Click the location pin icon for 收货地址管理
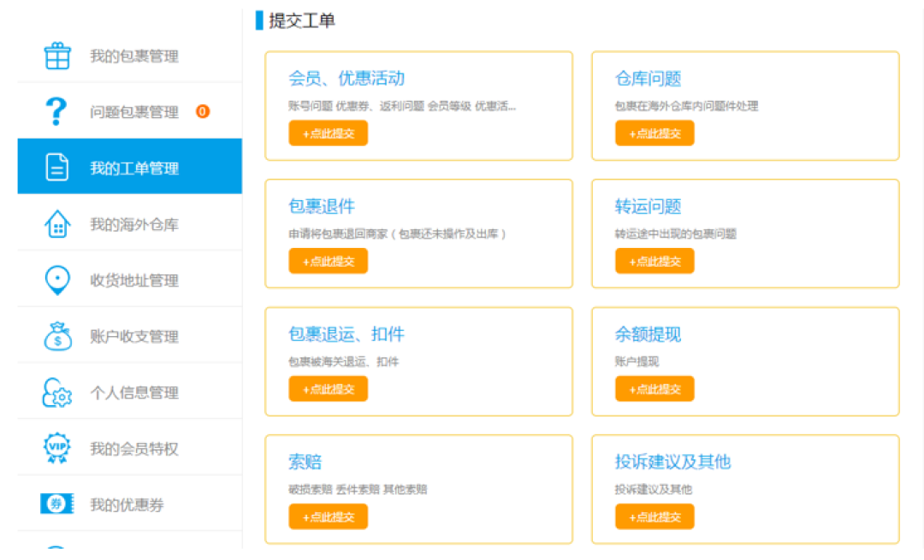924x560 pixels. tap(57, 280)
